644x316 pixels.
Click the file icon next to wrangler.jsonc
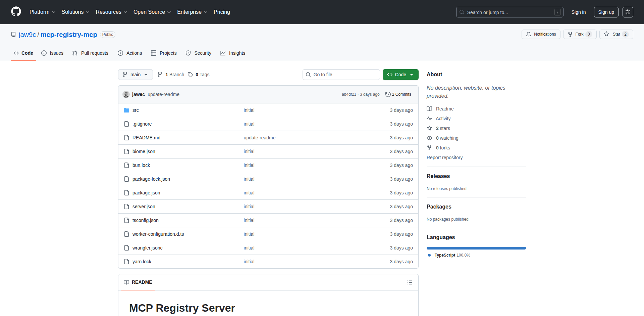pos(126,248)
